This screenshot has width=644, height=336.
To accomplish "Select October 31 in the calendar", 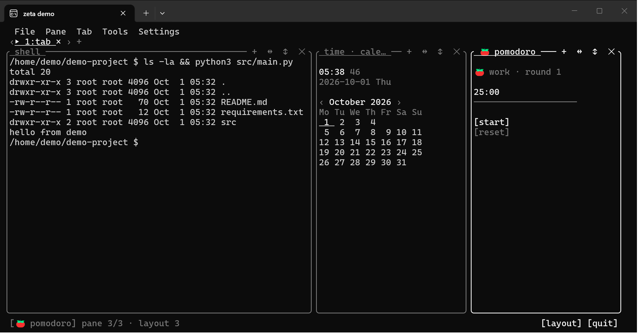I will (x=401, y=162).
